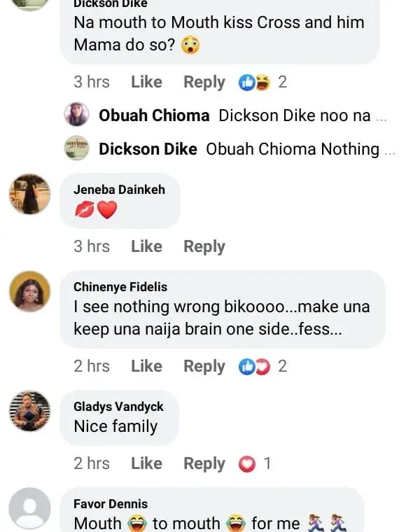Expand Obuah Chioma's truncated reply
Screen dimensions: 420x532
coord(381,116)
